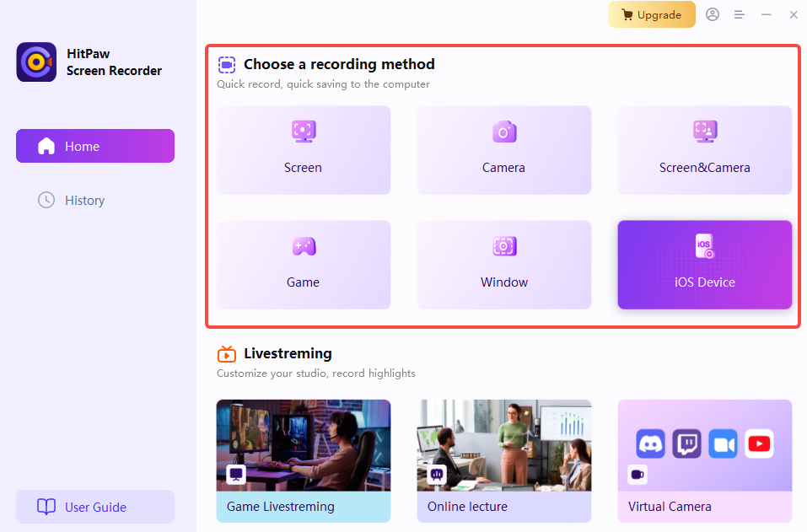The image size is (807, 532).
Task: Click the Livestreming TV heading icon
Action: coord(227,354)
